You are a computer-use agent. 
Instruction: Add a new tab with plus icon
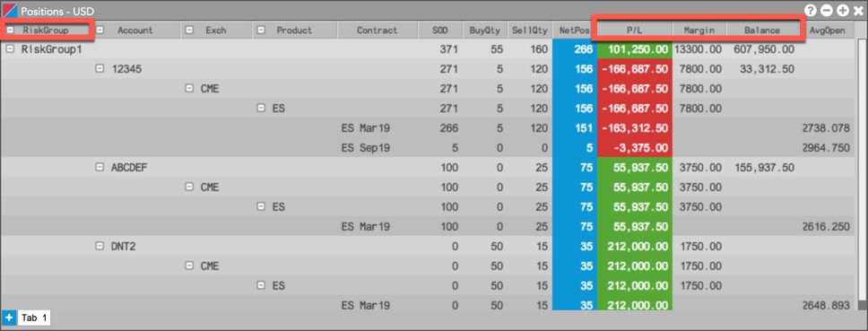click(x=9, y=318)
